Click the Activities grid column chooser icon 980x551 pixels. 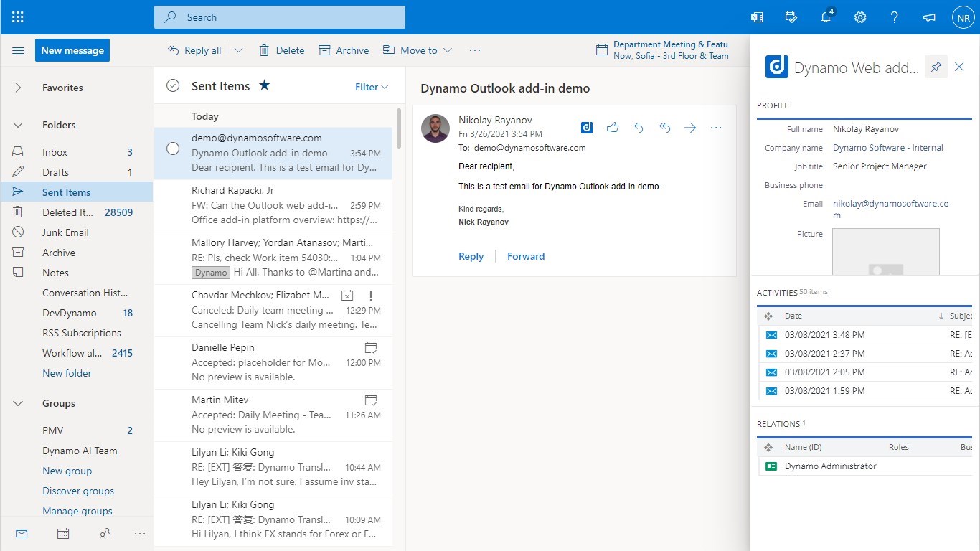tap(768, 316)
